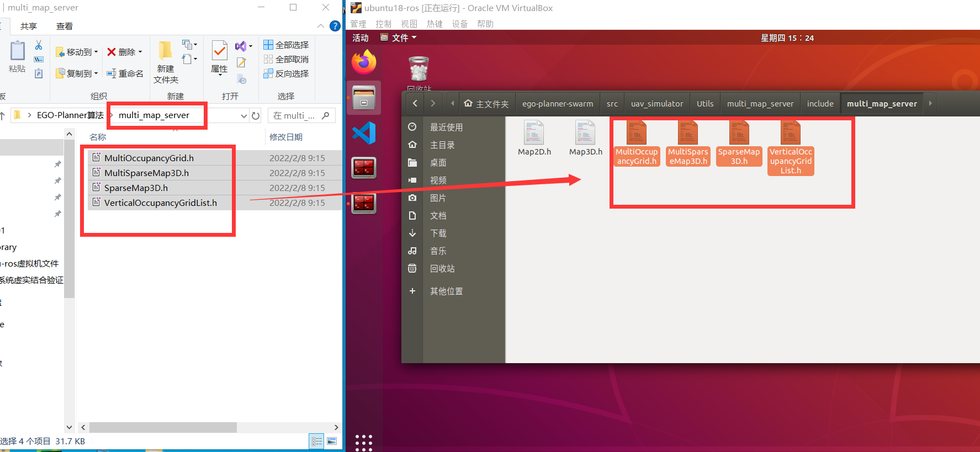The image size is (980, 452).
Task: Open the Share (共享) ribbon tab
Action: 29,26
